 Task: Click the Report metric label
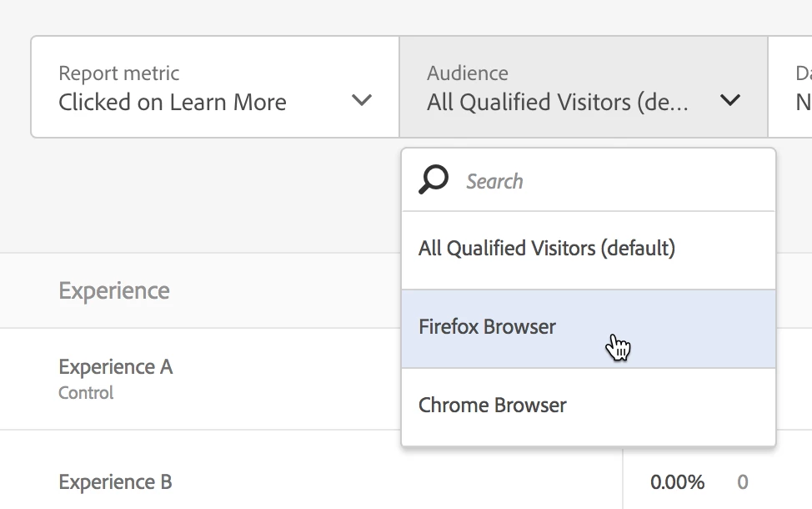[x=119, y=73]
